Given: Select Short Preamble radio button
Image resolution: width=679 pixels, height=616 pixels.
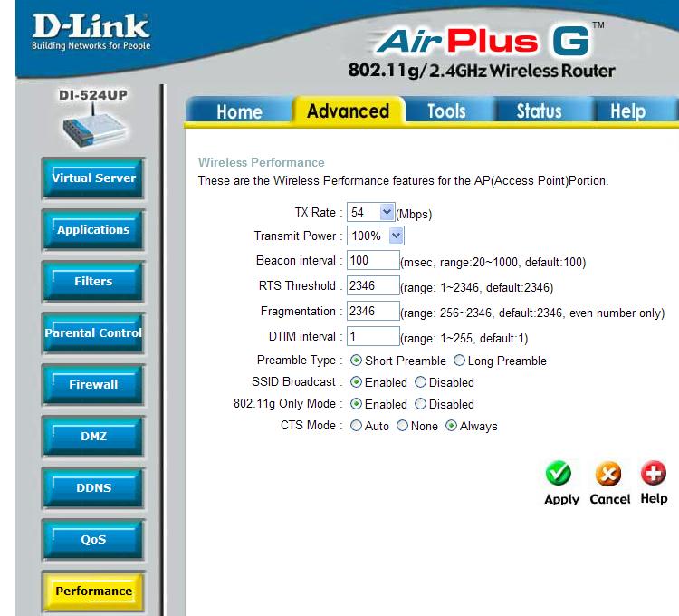Looking at the screenshot, I should pyautogui.click(x=356, y=361).
